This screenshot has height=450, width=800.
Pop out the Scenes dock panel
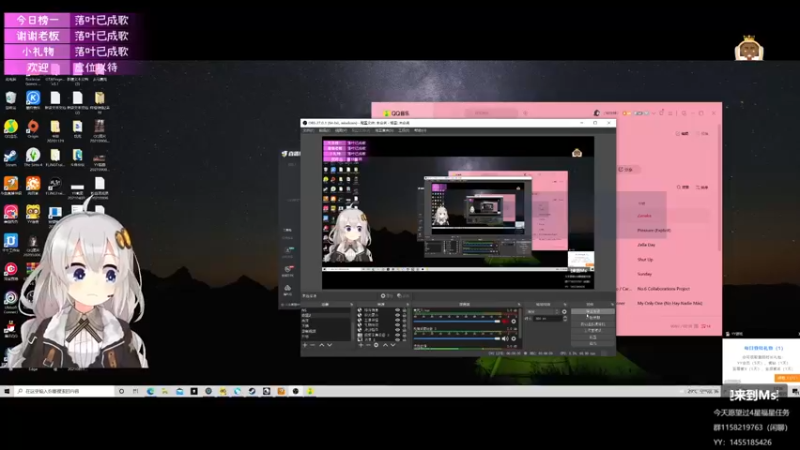[352, 305]
